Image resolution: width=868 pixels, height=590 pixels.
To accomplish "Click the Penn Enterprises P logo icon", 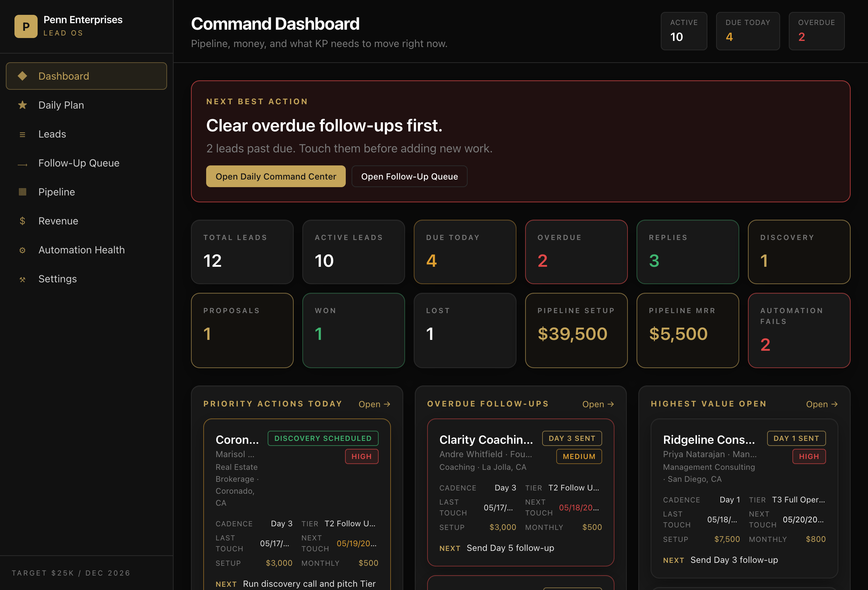I will 26,26.
